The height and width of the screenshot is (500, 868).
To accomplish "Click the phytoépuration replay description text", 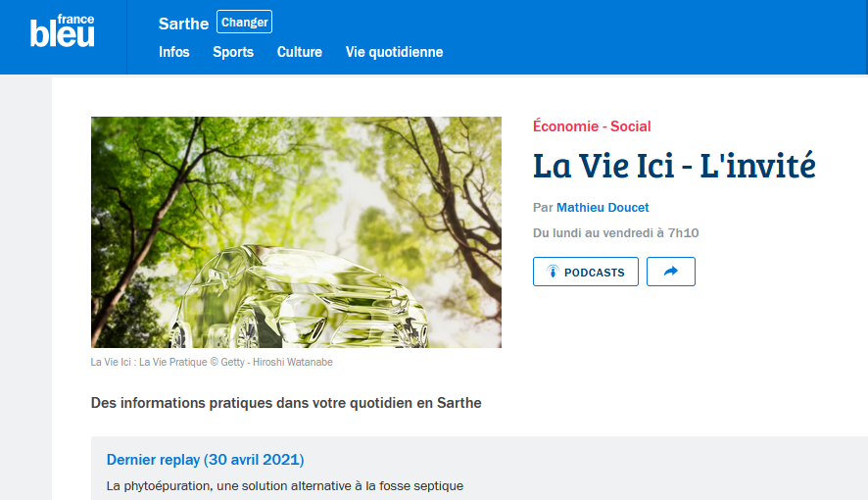I will [284, 486].
